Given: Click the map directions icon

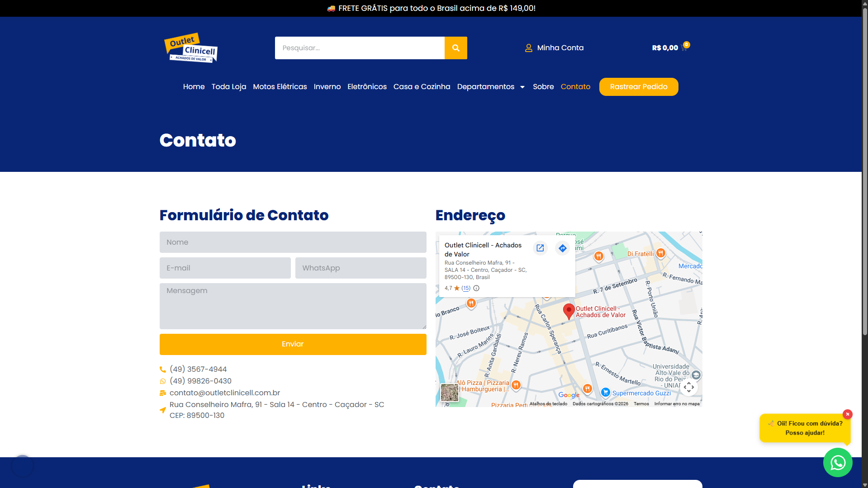Looking at the screenshot, I should tap(562, 248).
